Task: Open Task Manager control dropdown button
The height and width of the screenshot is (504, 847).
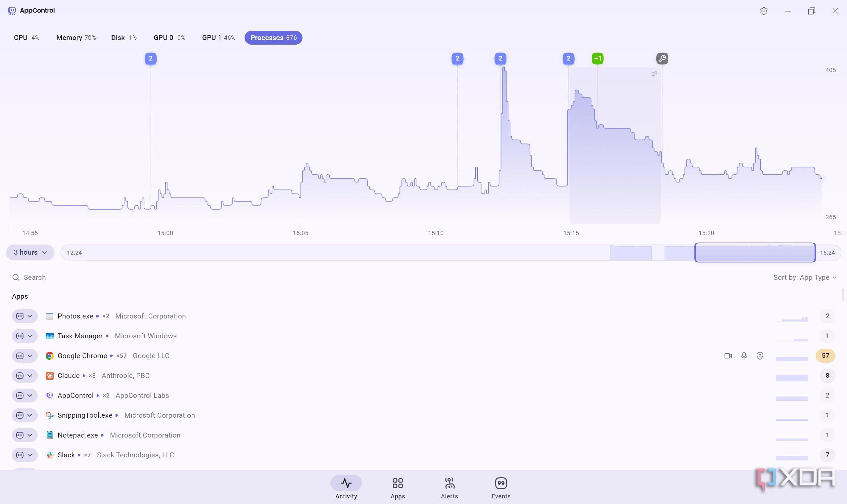Action: [x=24, y=336]
